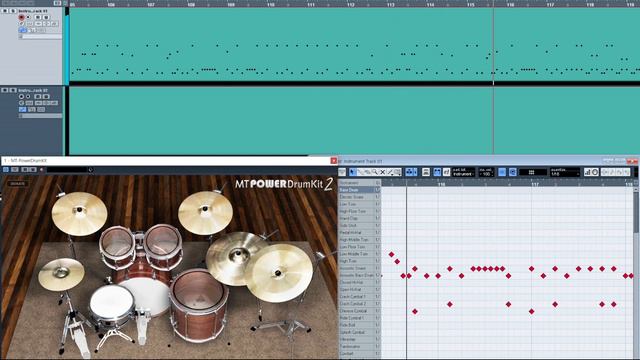Mute the first instrument track

pos(5,11)
